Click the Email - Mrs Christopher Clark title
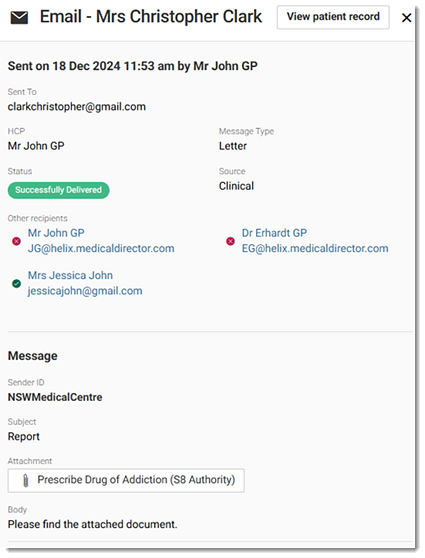Image resolution: width=425 pixels, height=558 pixels. (151, 17)
